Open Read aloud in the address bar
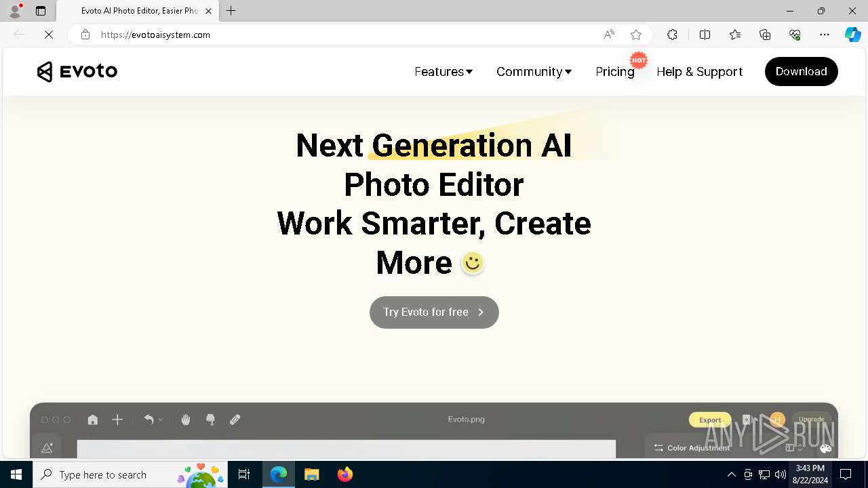Screen dimensions: 868x488 [x=609, y=35]
